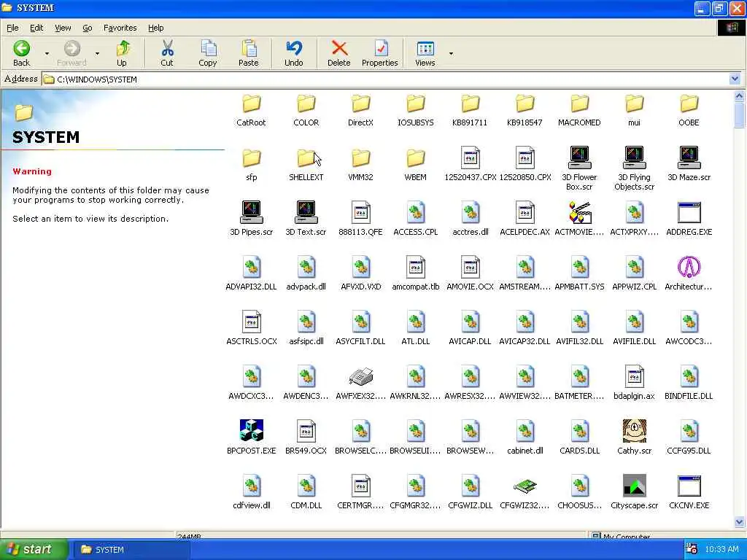Image resolution: width=747 pixels, height=560 pixels.
Task: Select the AWFXEX32 fax machine icon
Action: 360,377
